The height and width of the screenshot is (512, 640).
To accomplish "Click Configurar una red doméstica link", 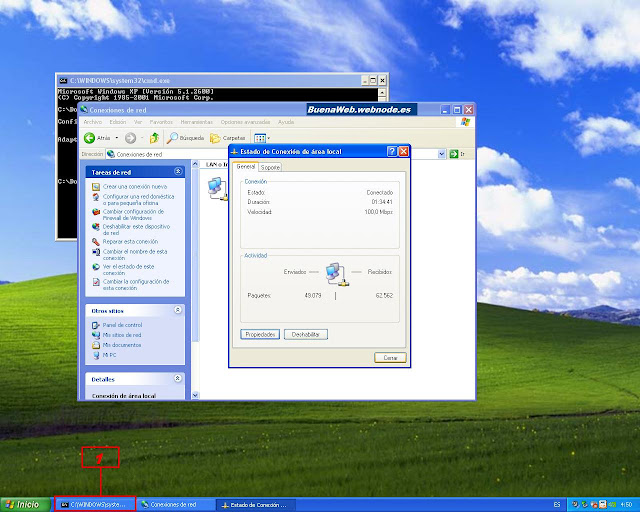I will (138, 200).
